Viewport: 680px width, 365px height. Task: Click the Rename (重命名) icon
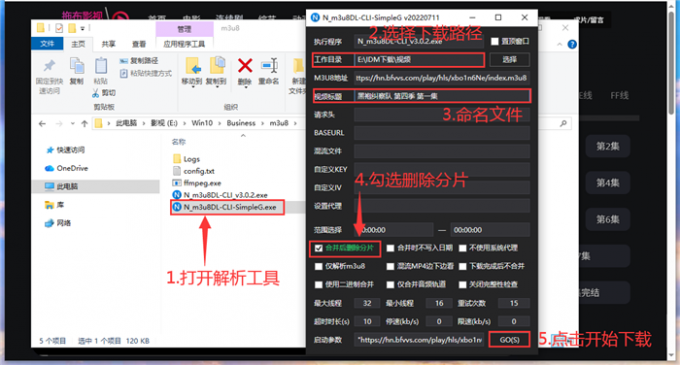click(x=269, y=66)
